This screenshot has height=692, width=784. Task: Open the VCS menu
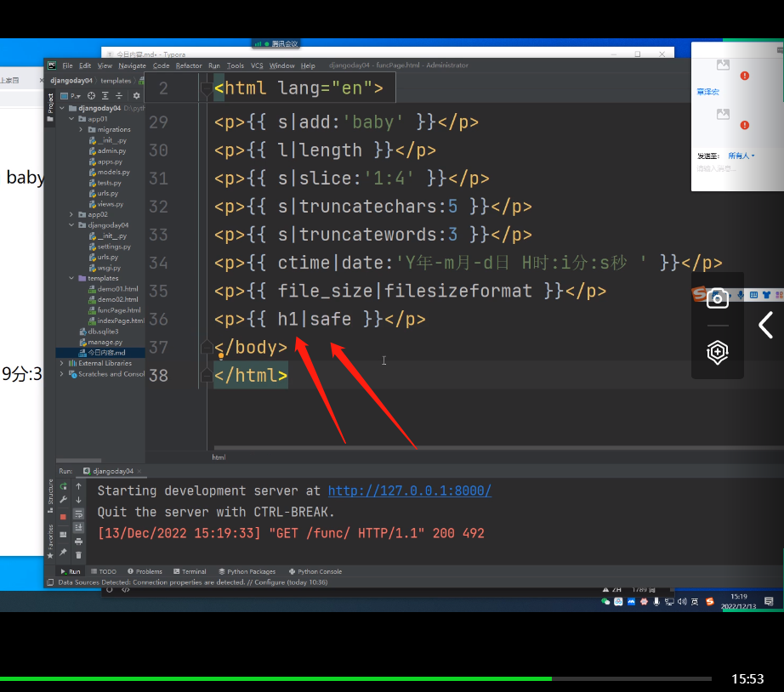(x=257, y=65)
